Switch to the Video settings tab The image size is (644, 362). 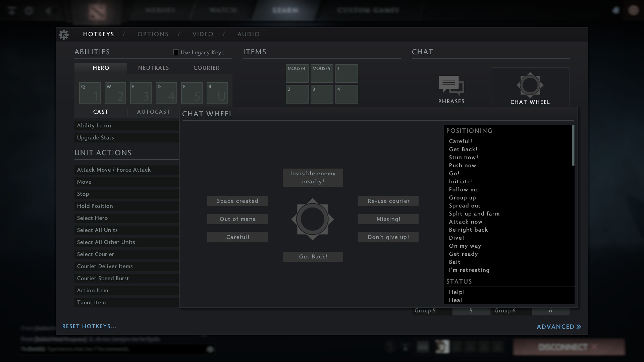click(203, 34)
